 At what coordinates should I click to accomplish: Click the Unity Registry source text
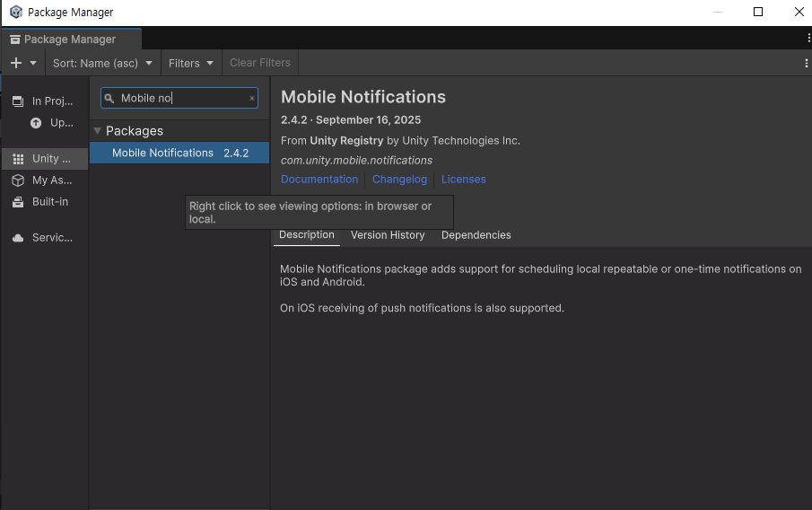coord(346,141)
